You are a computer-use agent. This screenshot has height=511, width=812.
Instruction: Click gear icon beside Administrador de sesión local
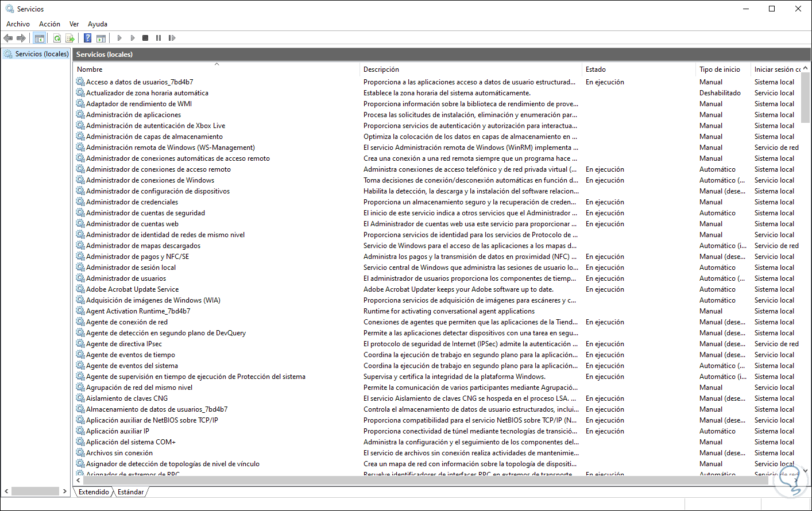point(80,268)
